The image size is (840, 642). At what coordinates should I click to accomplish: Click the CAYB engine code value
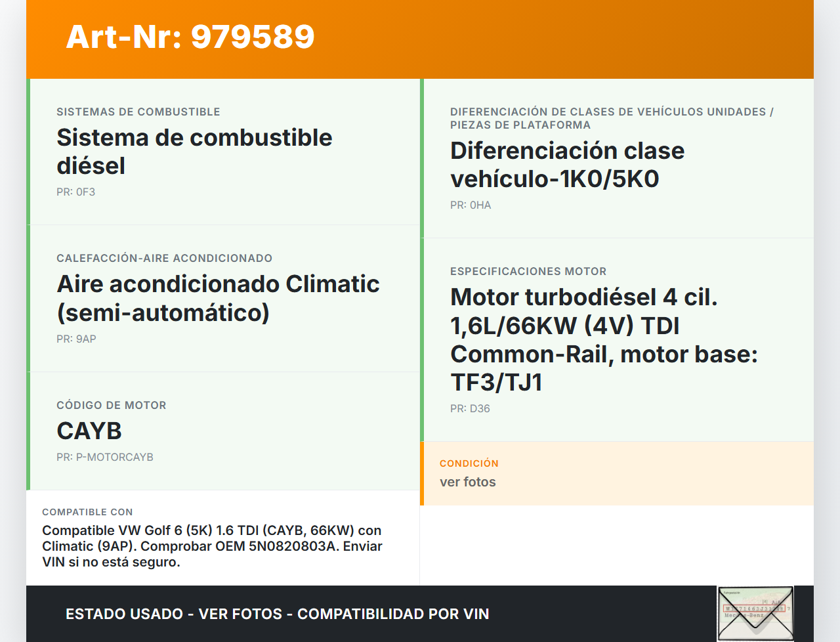click(x=89, y=431)
